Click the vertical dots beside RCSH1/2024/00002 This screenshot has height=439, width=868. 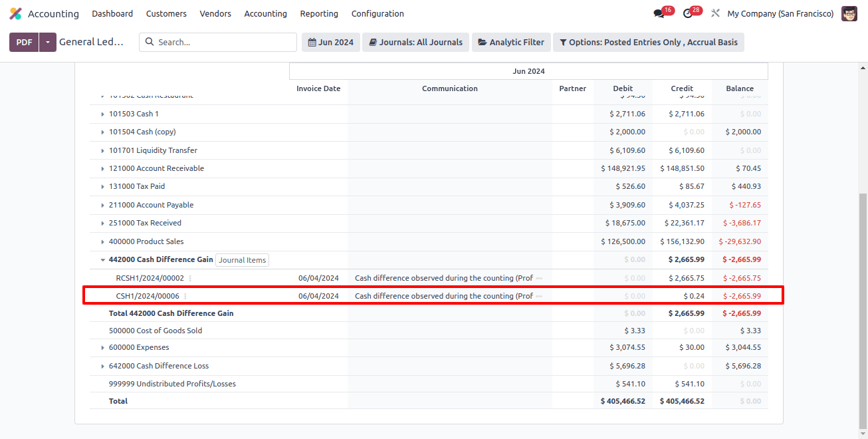(190, 278)
